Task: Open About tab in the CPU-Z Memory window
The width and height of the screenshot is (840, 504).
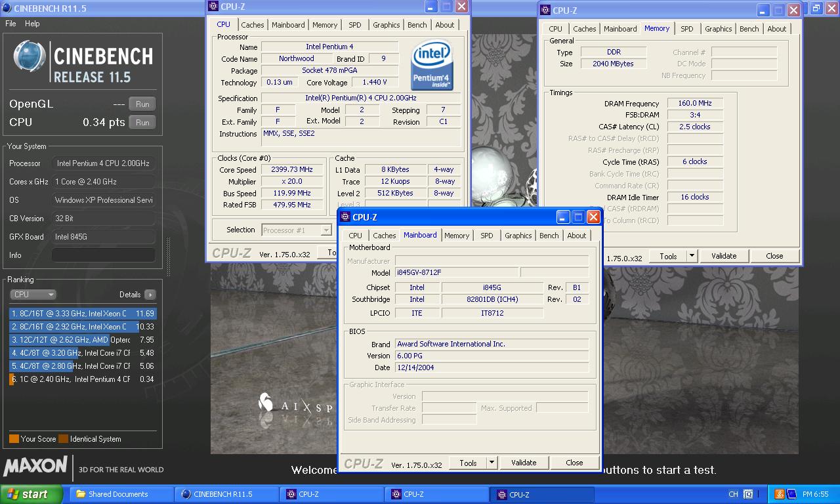Action: click(776, 29)
